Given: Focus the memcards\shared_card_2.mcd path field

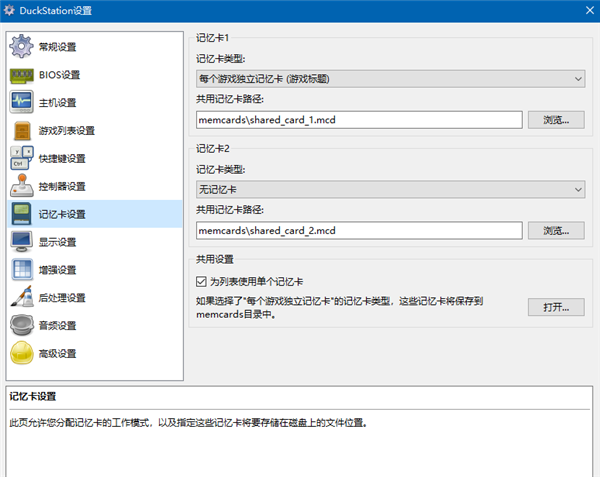Looking at the screenshot, I should point(359,230).
